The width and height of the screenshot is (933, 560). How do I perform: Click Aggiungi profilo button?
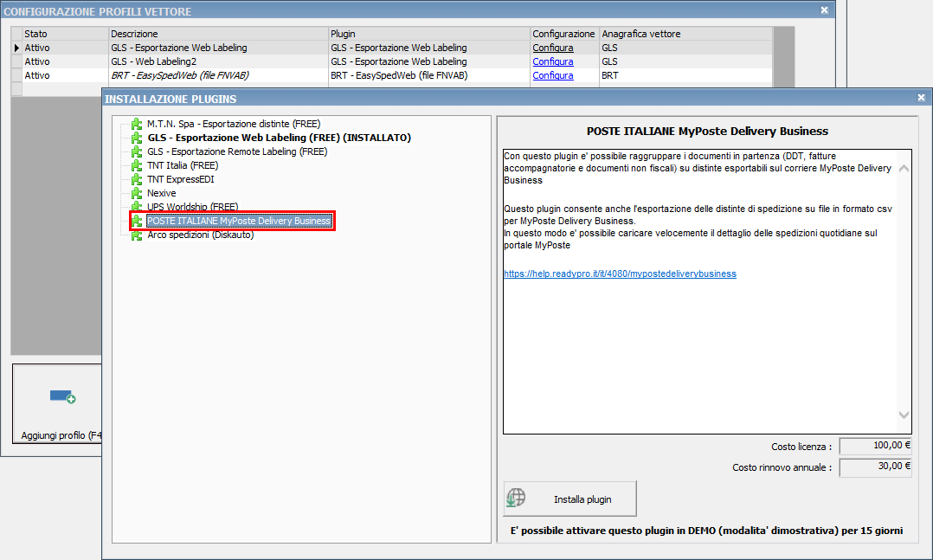coord(57,403)
